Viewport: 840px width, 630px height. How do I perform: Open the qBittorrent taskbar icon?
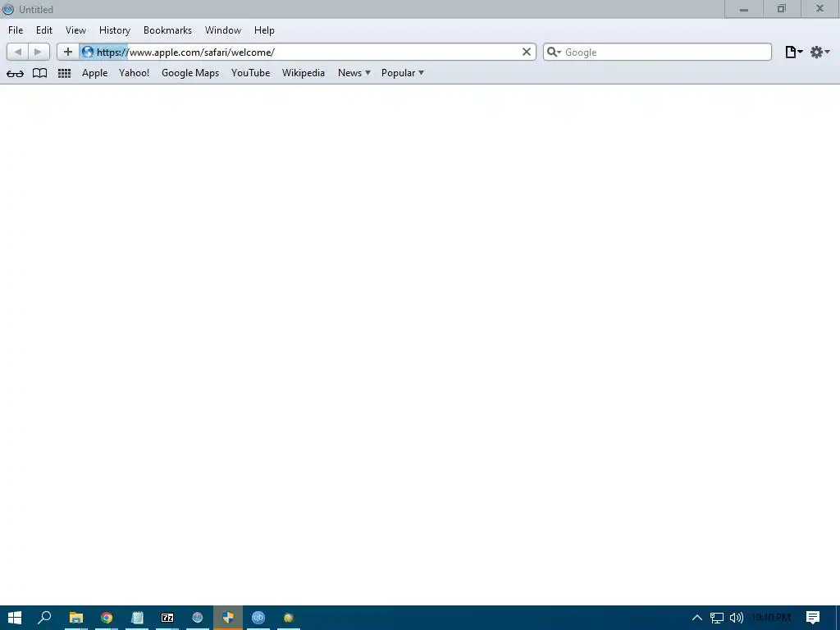[258, 618]
